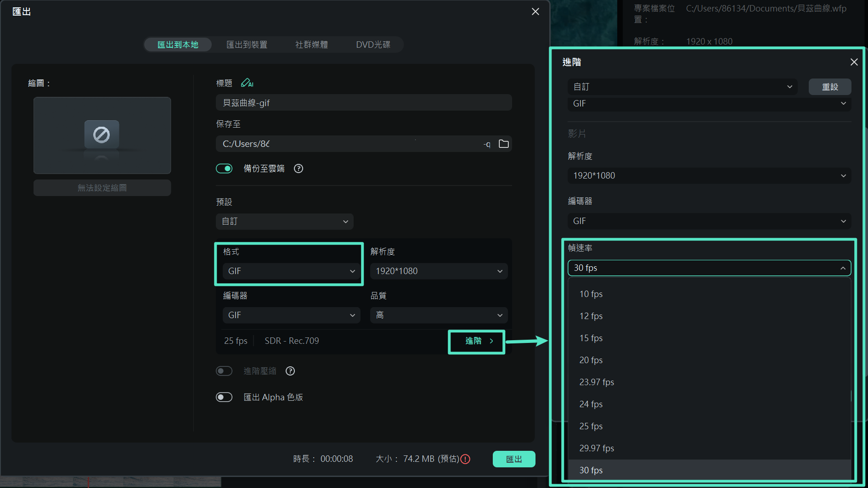Select 15 fps from frame rate list
Screen dimensions: 868x488
pyautogui.click(x=710, y=338)
